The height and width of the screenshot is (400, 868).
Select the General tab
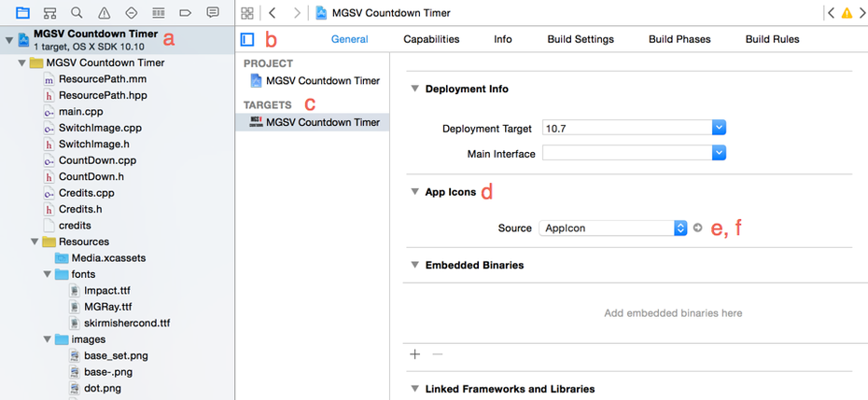[349, 39]
